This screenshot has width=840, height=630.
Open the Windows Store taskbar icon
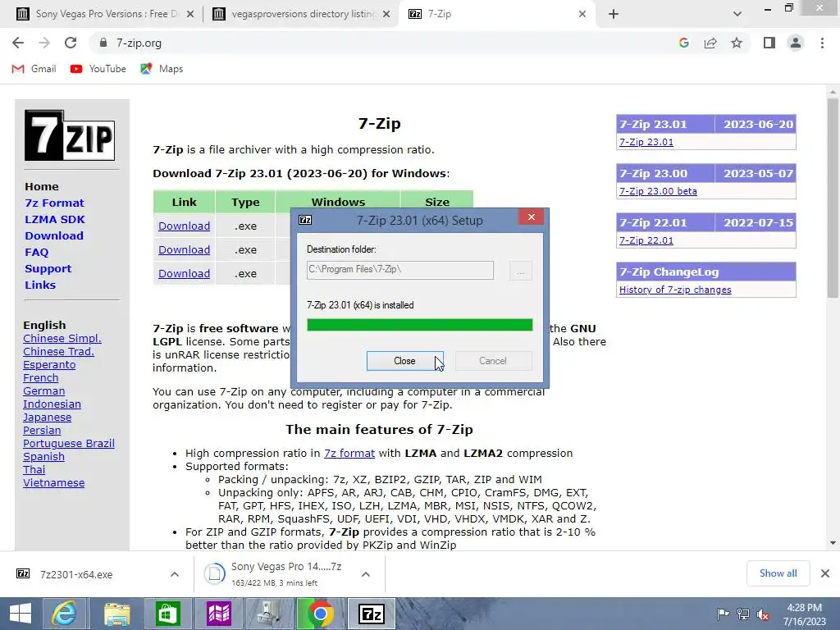pos(167,614)
